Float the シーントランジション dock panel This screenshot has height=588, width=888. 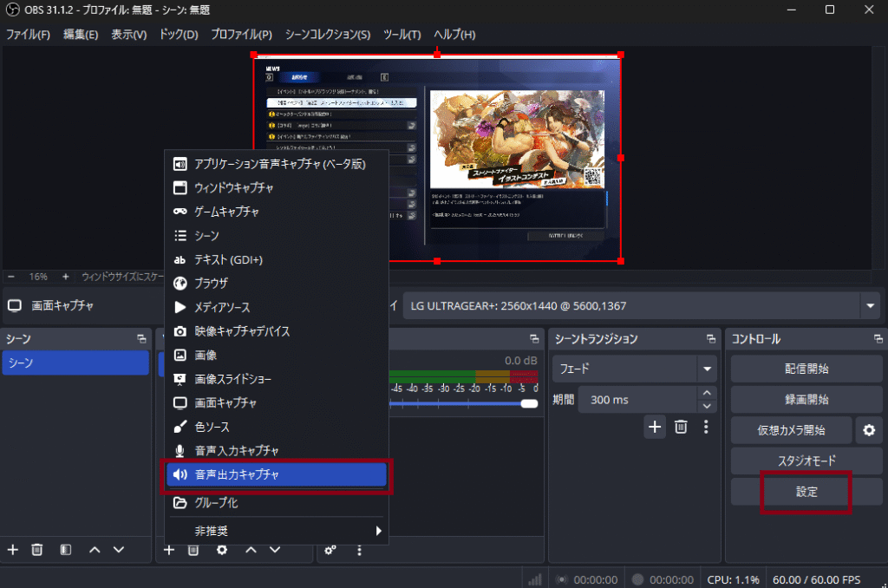[711, 339]
